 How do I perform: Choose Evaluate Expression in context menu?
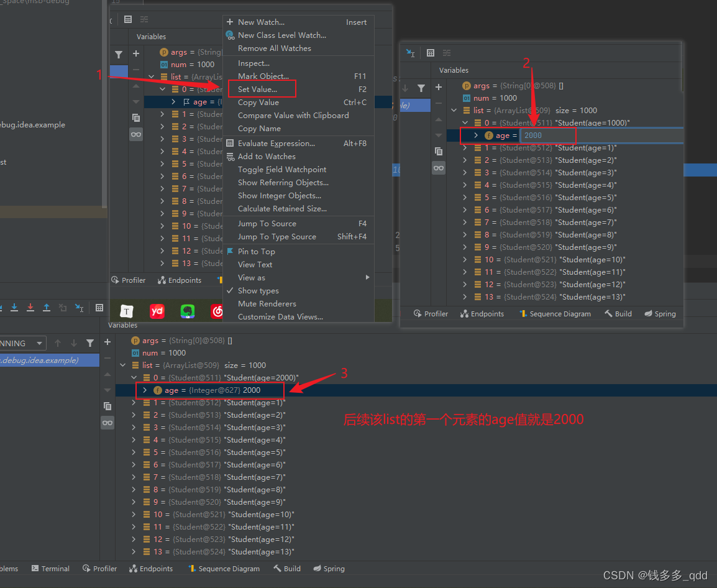(276, 143)
